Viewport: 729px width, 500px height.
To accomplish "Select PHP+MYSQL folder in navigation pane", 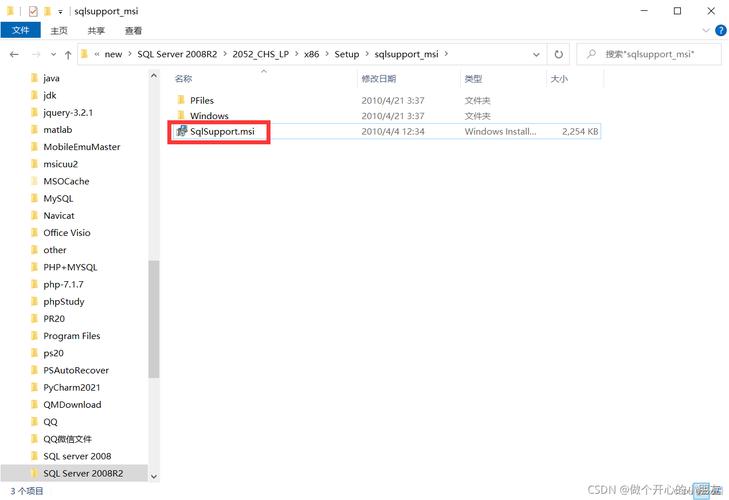I will pos(70,267).
